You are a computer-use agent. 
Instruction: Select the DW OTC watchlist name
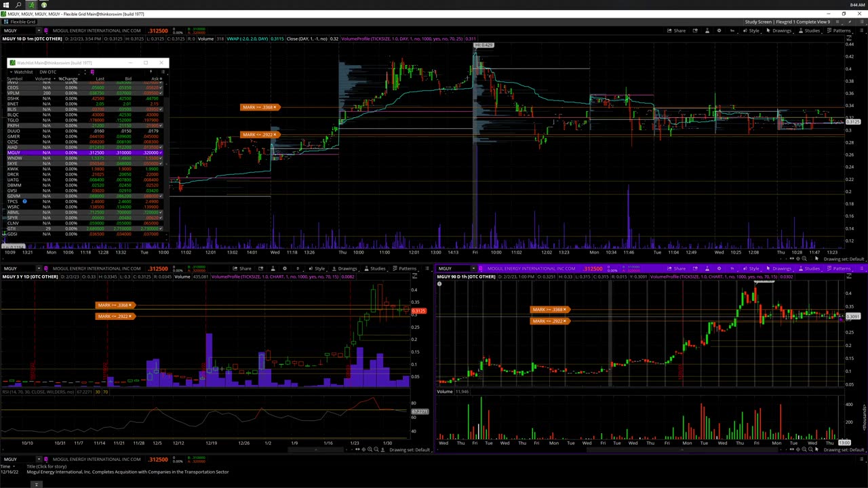47,72
